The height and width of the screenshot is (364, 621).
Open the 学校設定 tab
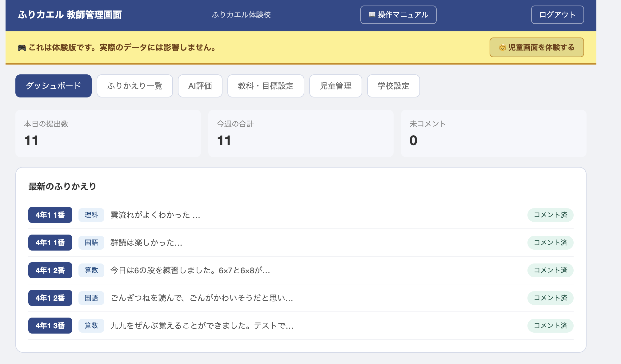tap(393, 86)
